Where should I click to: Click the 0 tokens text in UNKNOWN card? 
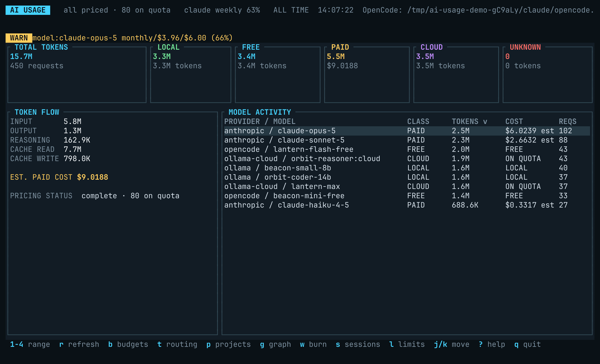pos(523,66)
